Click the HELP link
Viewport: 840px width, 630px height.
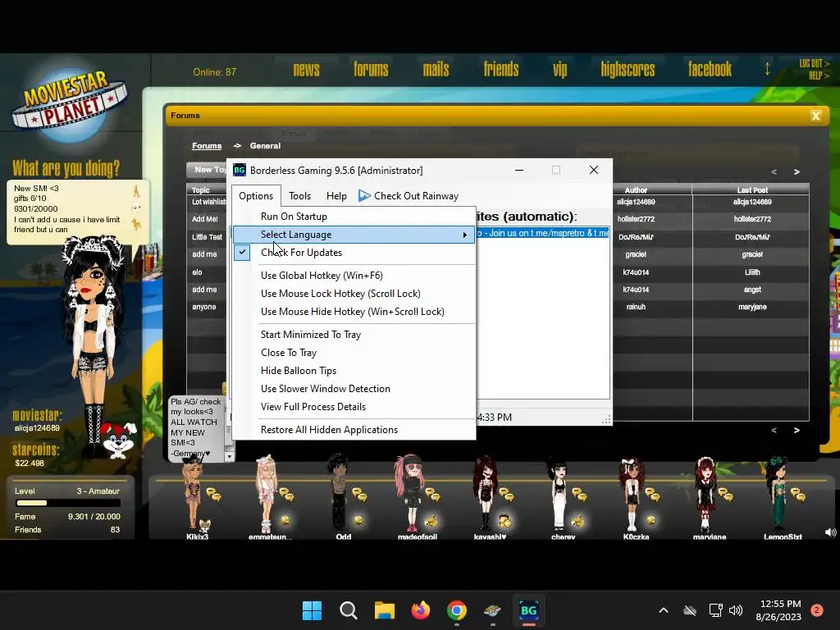[x=819, y=75]
